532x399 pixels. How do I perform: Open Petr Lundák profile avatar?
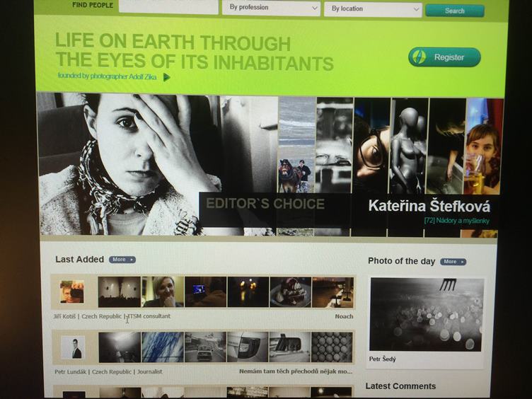(x=72, y=347)
